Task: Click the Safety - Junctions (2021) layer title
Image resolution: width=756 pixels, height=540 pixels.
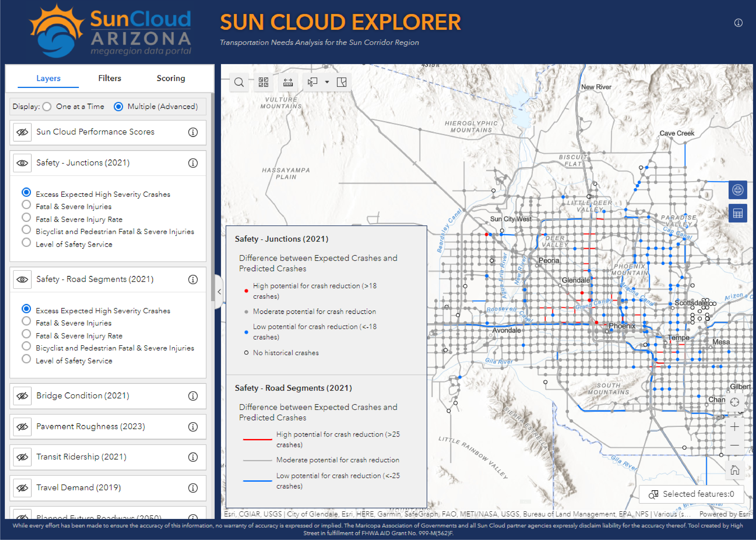Action: (x=83, y=163)
